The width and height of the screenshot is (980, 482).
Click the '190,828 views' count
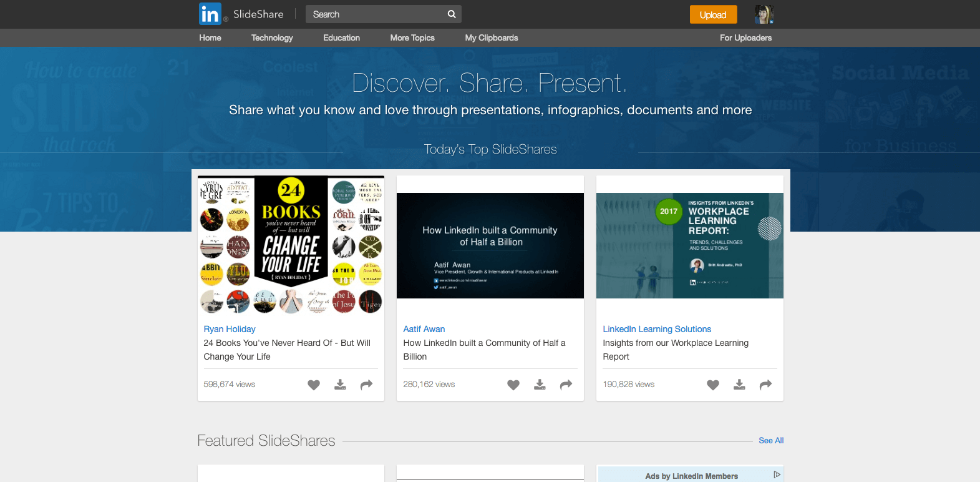(629, 385)
